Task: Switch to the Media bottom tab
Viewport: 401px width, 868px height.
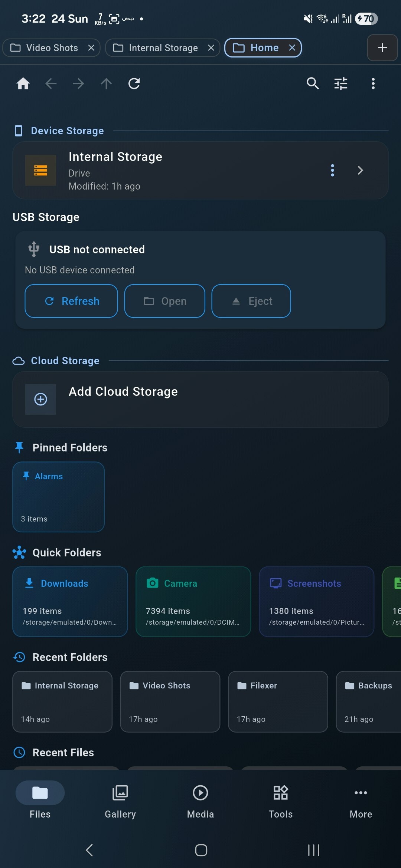Action: pyautogui.click(x=200, y=802)
